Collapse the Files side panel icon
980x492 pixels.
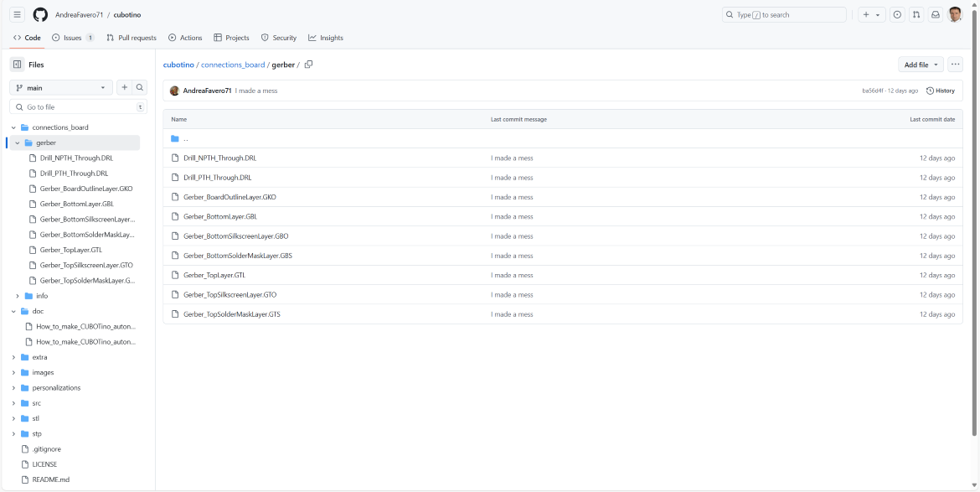coord(17,65)
